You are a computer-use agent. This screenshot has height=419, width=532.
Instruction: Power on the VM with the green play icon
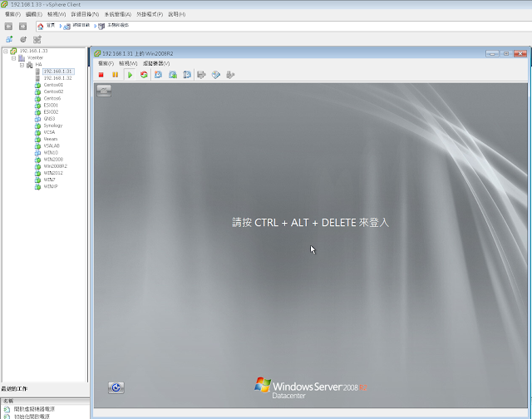click(130, 75)
